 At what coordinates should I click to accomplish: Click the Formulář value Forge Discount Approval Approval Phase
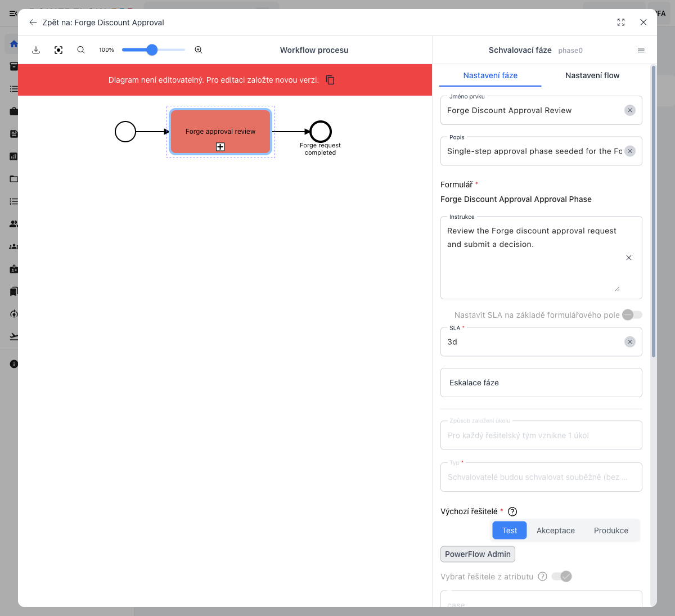point(516,199)
